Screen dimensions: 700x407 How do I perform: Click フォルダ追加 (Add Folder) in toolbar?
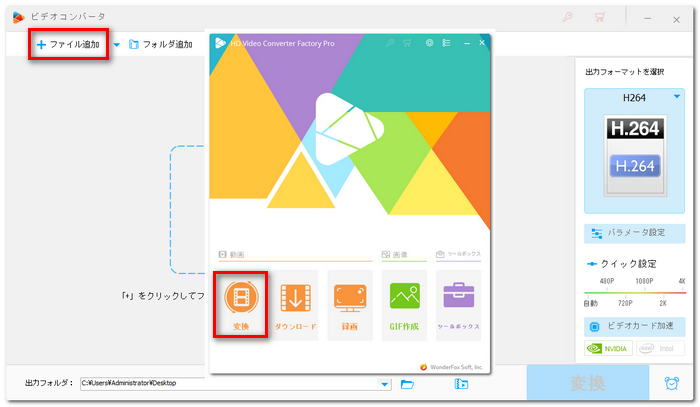pyautogui.click(x=160, y=45)
